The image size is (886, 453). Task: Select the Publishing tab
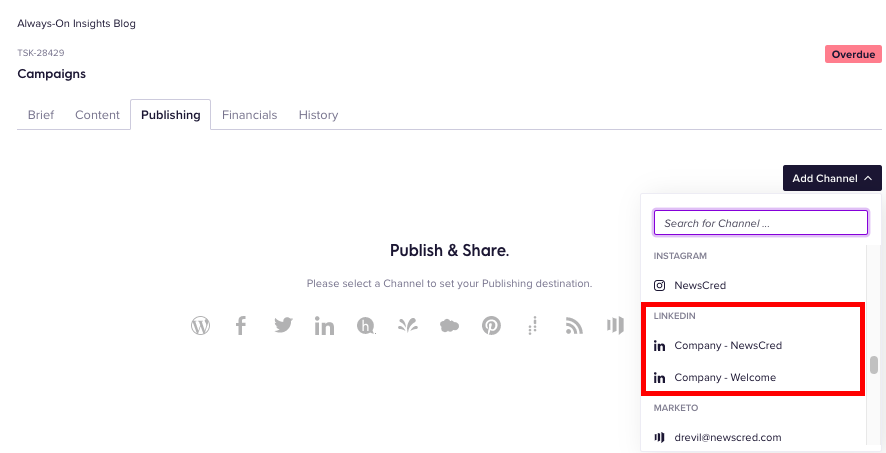(x=171, y=115)
